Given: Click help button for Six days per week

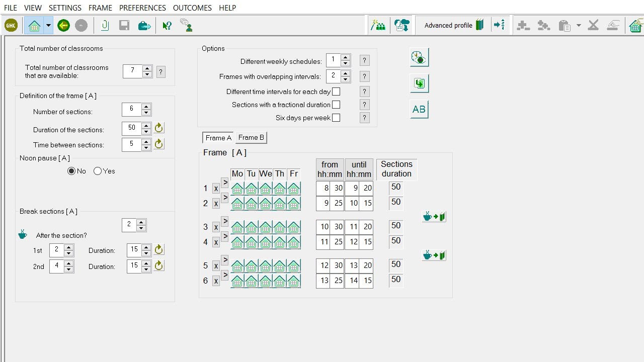Looking at the screenshot, I should click(365, 118).
